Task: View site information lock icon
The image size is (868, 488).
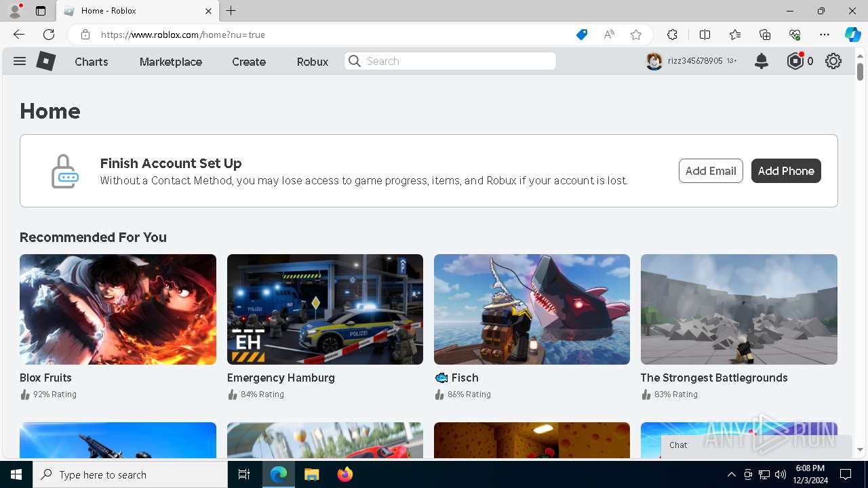Action: 85,35
